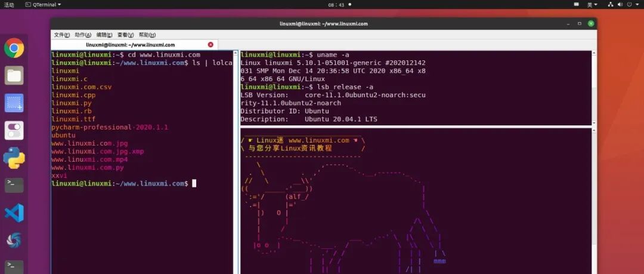Launch the Python app from the dock
The width and height of the screenshot is (644, 274).
tap(14, 158)
